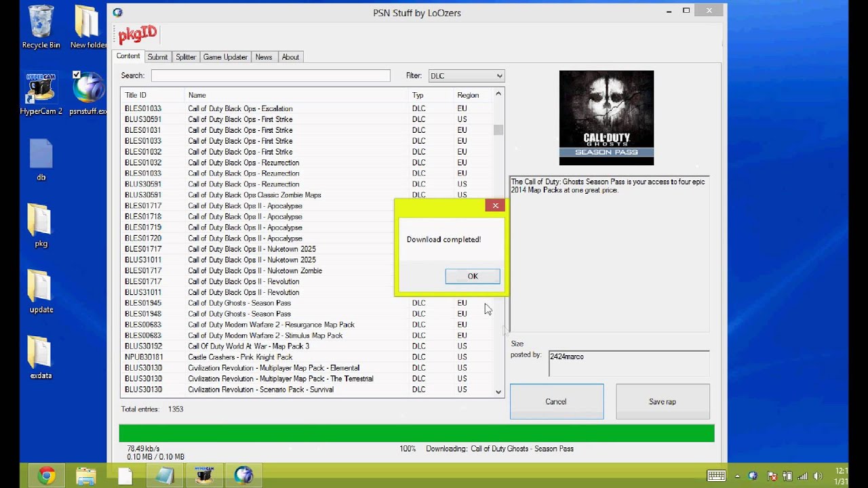Sort by the Region column header
Image resolution: width=868 pixels, height=488 pixels.
pos(473,95)
